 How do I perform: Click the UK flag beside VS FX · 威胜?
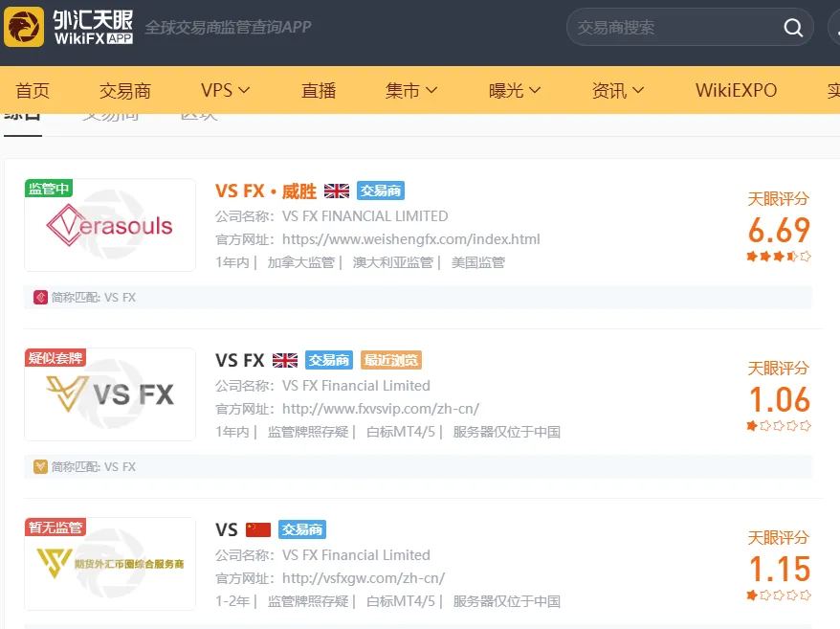pos(337,191)
